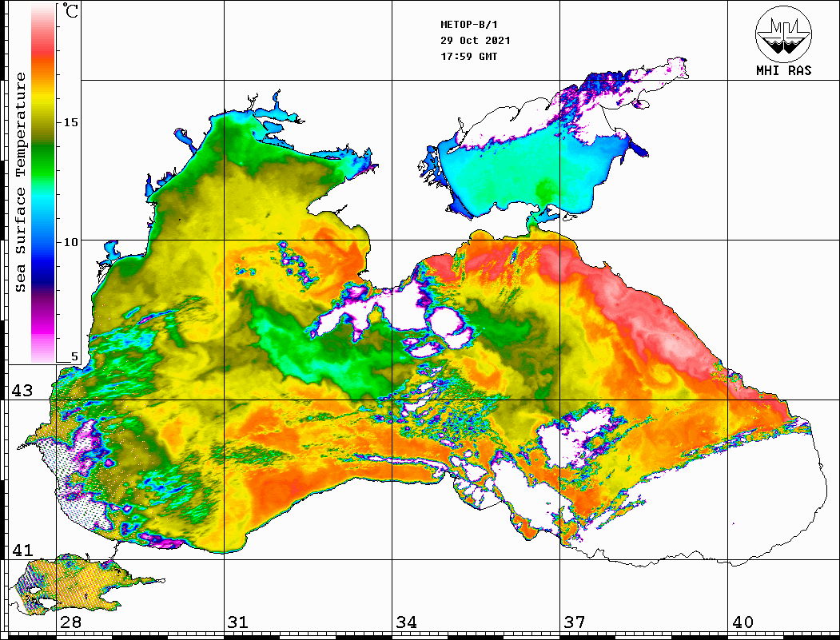Click the '15' tick on temperature scale
The height and width of the screenshot is (640, 840).
pyautogui.click(x=70, y=122)
